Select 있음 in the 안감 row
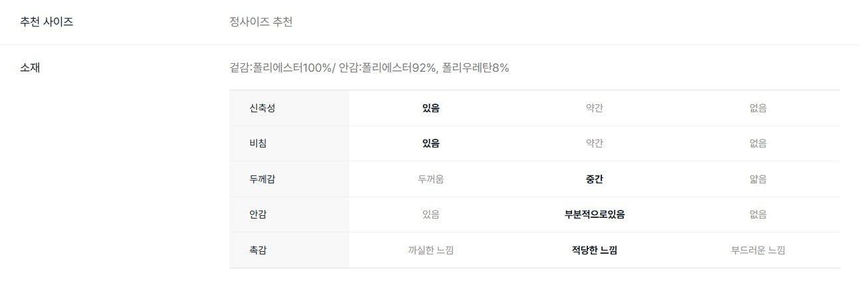 [x=430, y=215]
